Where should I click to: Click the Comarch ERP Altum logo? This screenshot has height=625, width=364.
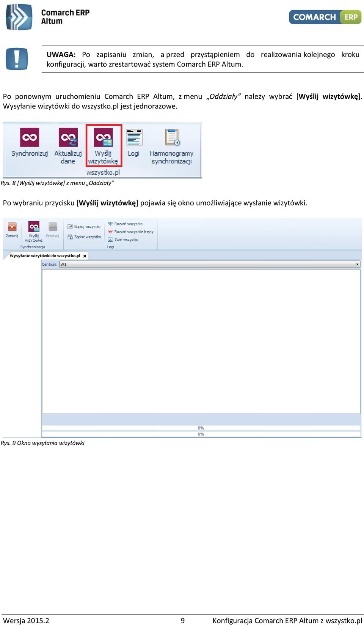coord(48,17)
